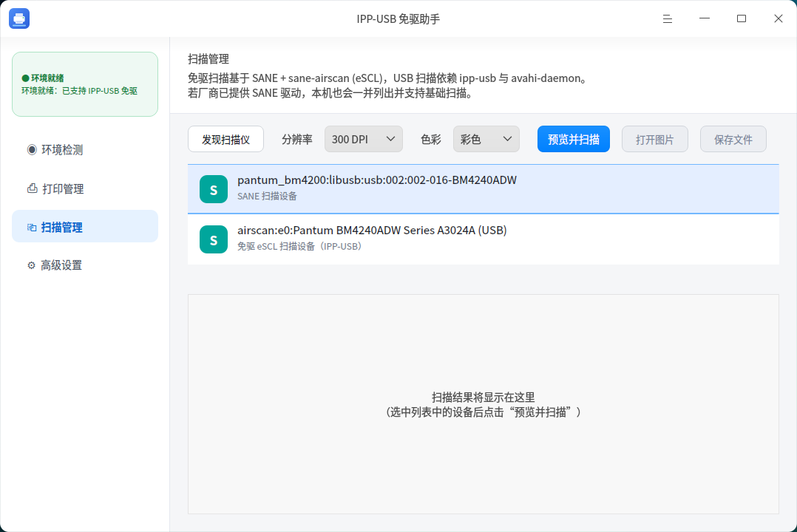Click the 打印管理 printer icon

pyautogui.click(x=32, y=188)
